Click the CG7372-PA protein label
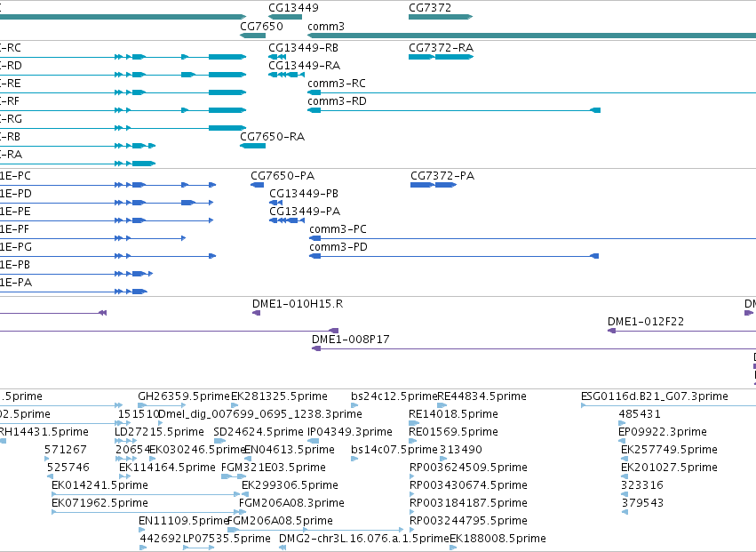Screen dimensions: 756x552 pos(442,176)
